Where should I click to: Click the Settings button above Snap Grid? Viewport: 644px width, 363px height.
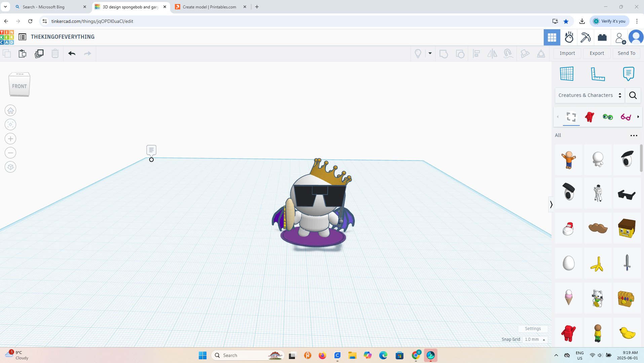(x=533, y=329)
